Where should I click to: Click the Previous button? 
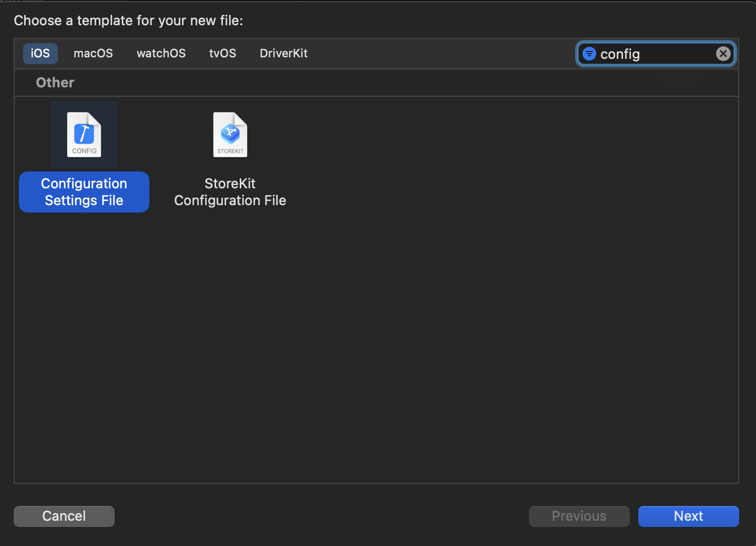coord(579,516)
